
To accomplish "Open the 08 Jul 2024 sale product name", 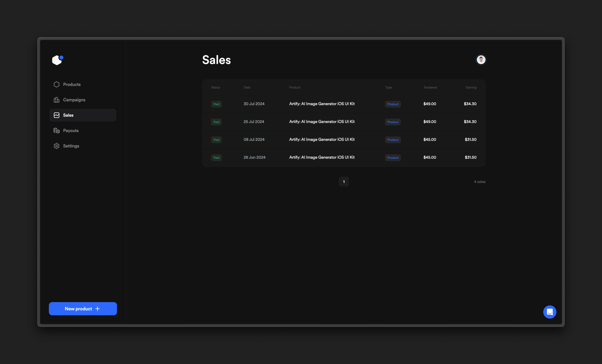I will click(322, 140).
